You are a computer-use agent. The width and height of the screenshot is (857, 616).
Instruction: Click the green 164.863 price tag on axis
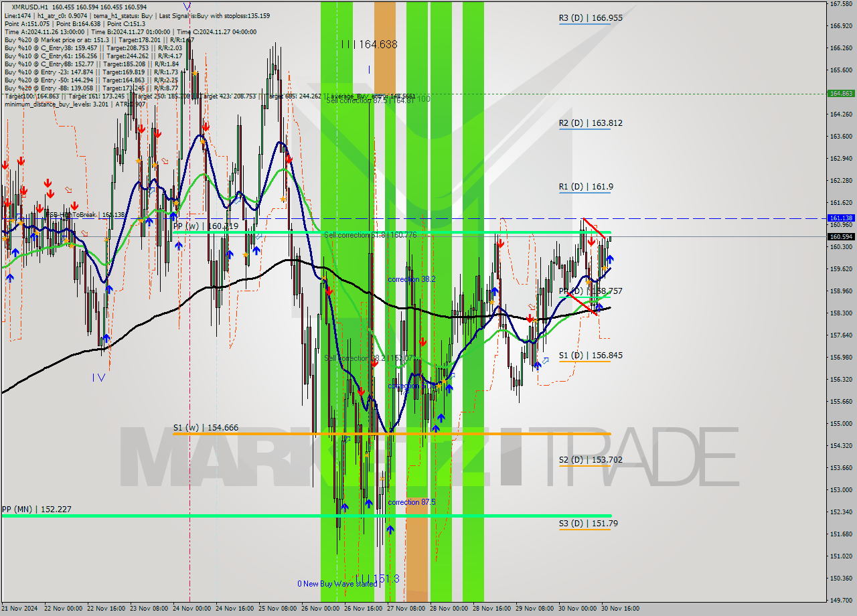[841, 94]
